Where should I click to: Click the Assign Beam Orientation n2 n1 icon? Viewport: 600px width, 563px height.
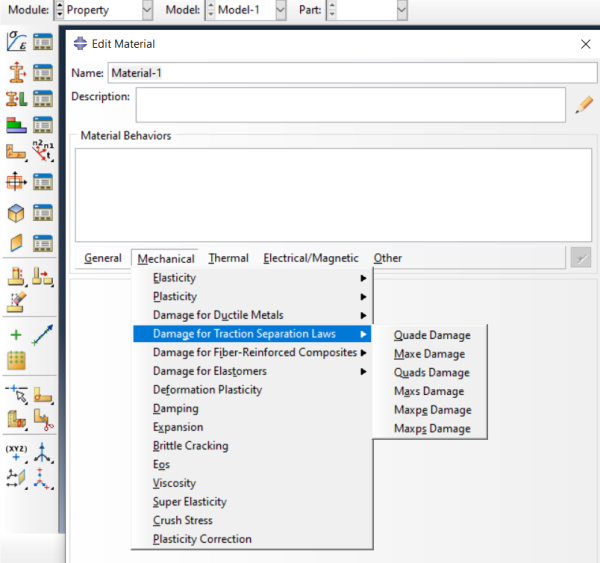coord(43,154)
